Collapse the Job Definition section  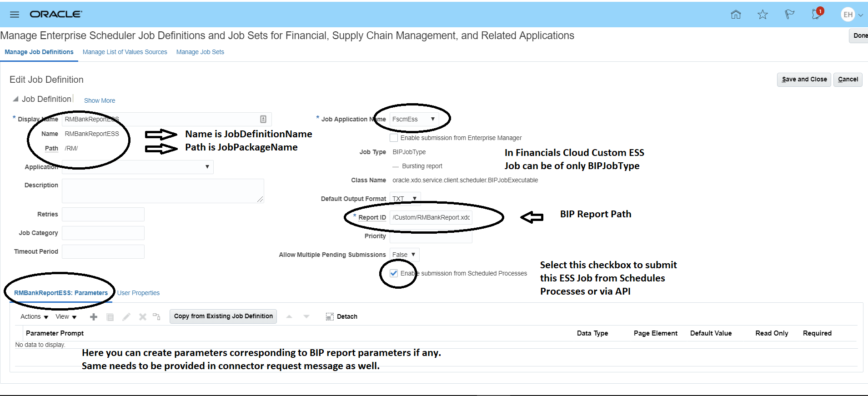15,99
